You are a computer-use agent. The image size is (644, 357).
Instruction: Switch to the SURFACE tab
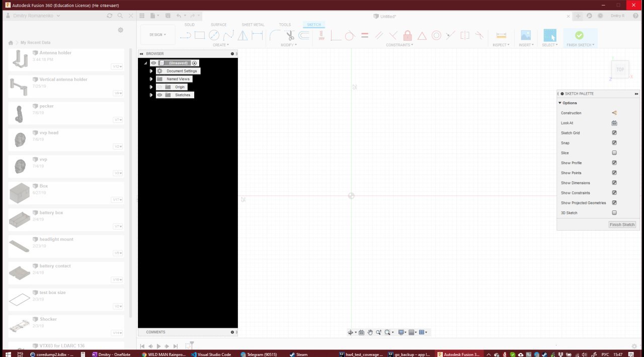click(218, 25)
